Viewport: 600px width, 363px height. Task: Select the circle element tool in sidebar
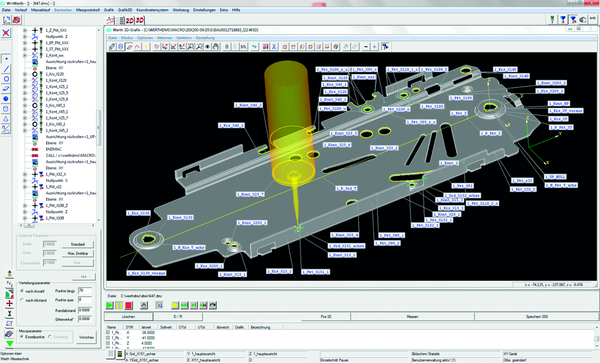pyautogui.click(x=6, y=79)
